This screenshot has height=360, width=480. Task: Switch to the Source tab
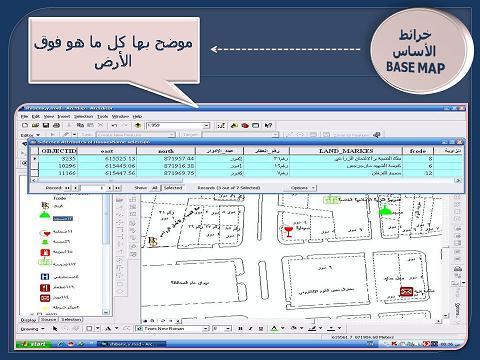(49, 320)
